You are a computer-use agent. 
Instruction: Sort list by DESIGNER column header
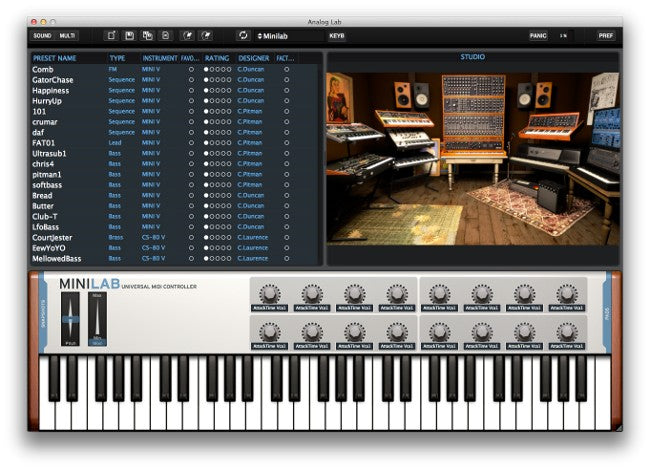click(x=254, y=58)
